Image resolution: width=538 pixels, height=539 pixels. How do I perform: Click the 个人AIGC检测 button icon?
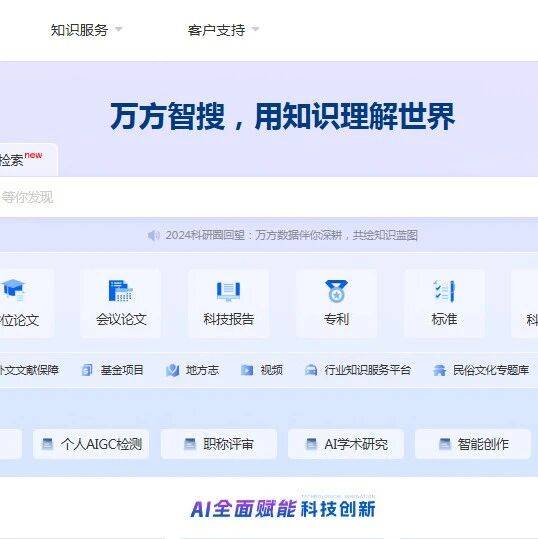[47, 444]
